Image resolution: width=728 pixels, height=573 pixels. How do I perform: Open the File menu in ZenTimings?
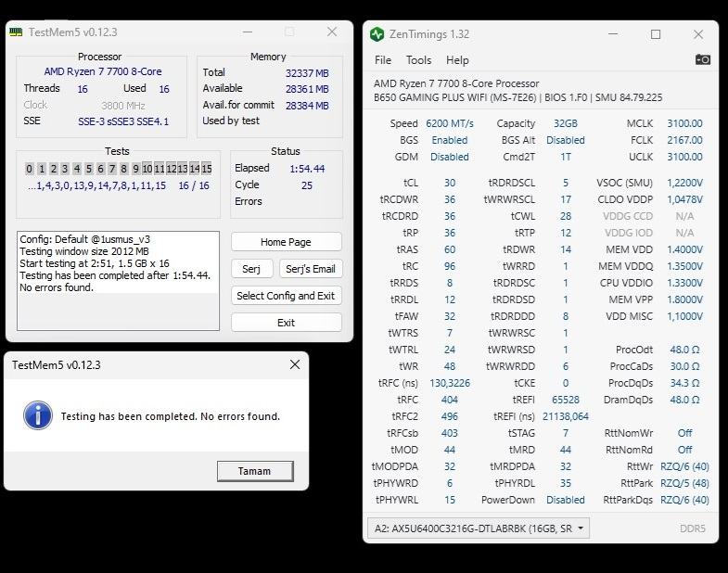pyautogui.click(x=383, y=60)
